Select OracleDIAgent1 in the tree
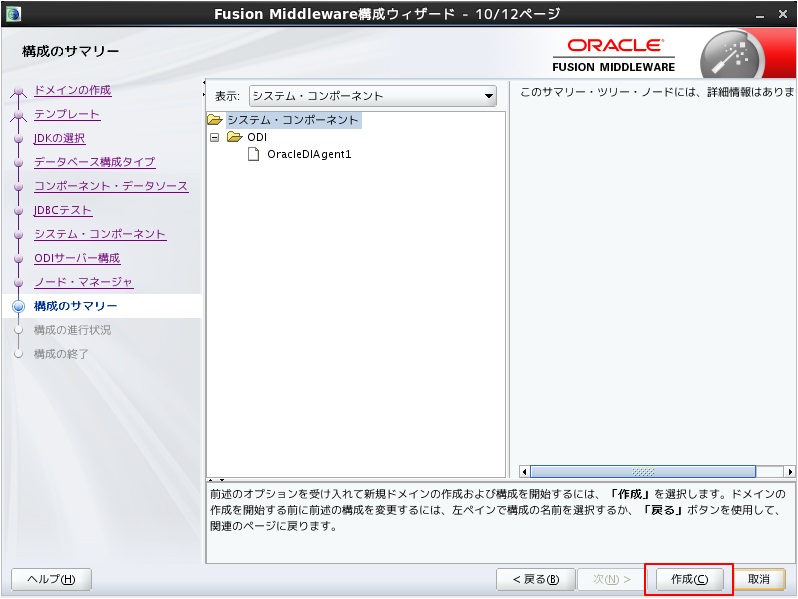 pyautogui.click(x=309, y=154)
